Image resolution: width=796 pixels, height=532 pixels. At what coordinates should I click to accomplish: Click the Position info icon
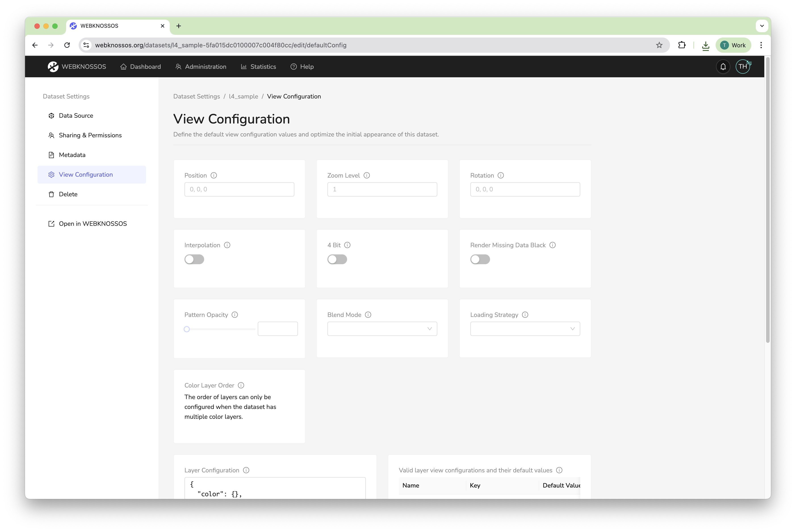tap(214, 175)
